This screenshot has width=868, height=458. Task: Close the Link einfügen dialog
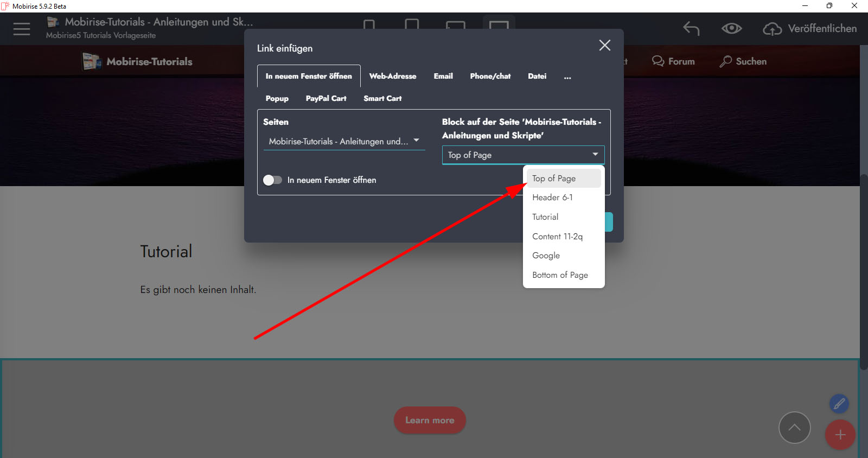(x=605, y=45)
